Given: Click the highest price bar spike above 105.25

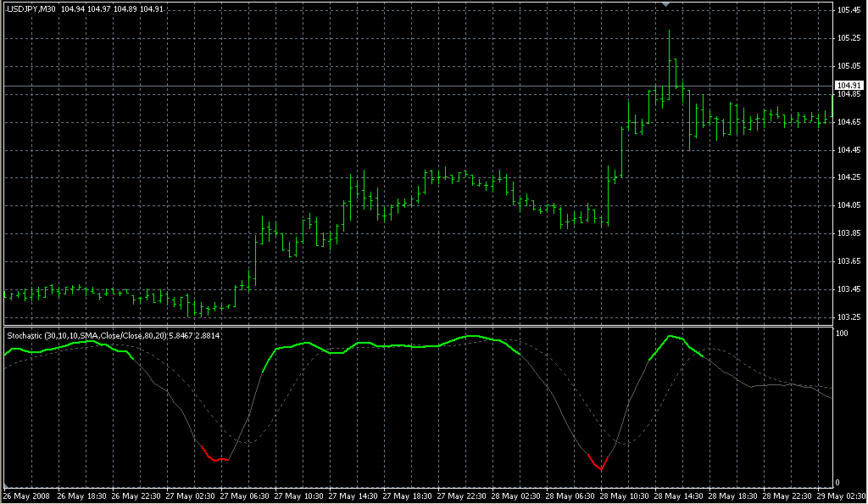Looking at the screenshot, I should [x=669, y=38].
